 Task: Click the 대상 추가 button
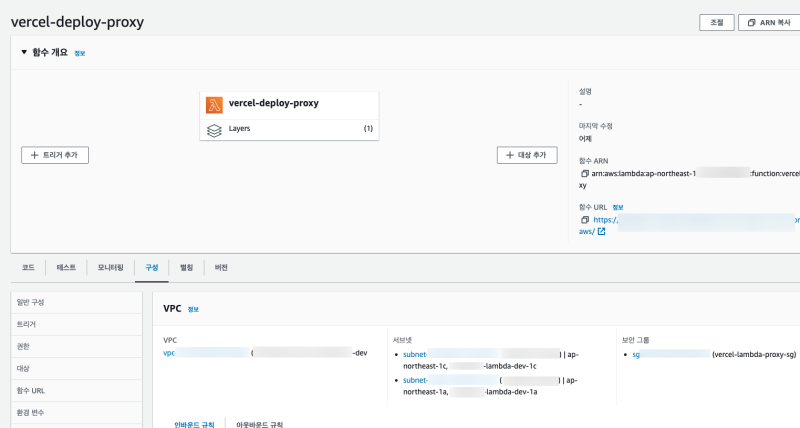527,155
